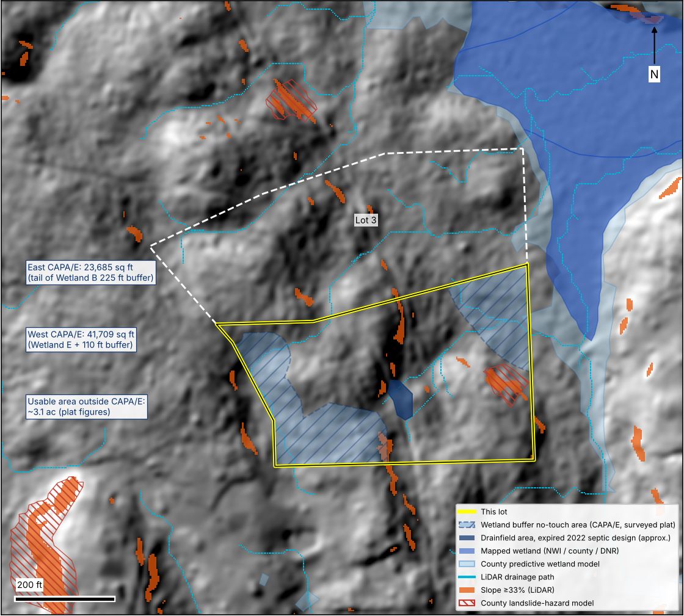Click the north arrow N label
Screen dimensions: 684x616
click(x=654, y=74)
